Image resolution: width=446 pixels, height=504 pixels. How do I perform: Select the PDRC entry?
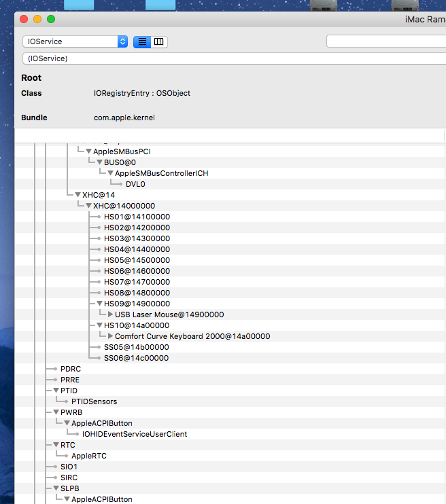pyautogui.click(x=71, y=369)
